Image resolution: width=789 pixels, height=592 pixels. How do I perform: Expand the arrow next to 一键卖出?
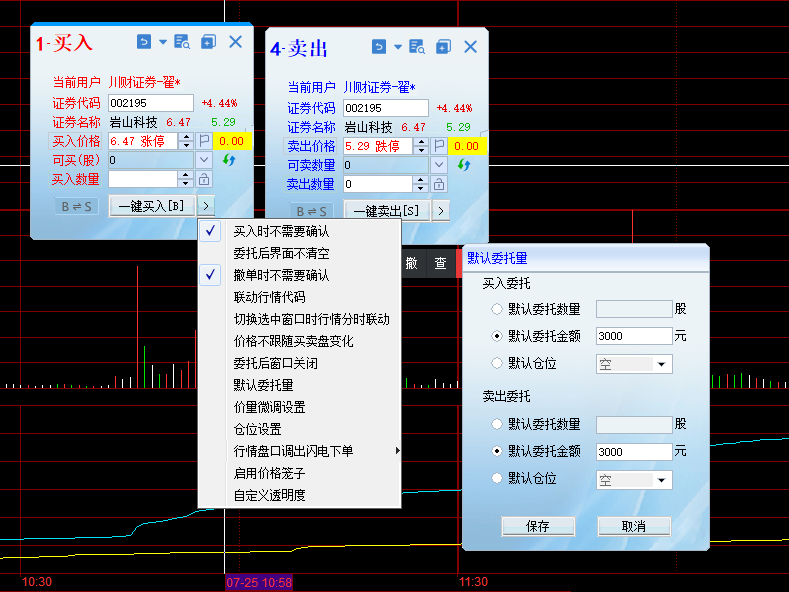(x=441, y=210)
